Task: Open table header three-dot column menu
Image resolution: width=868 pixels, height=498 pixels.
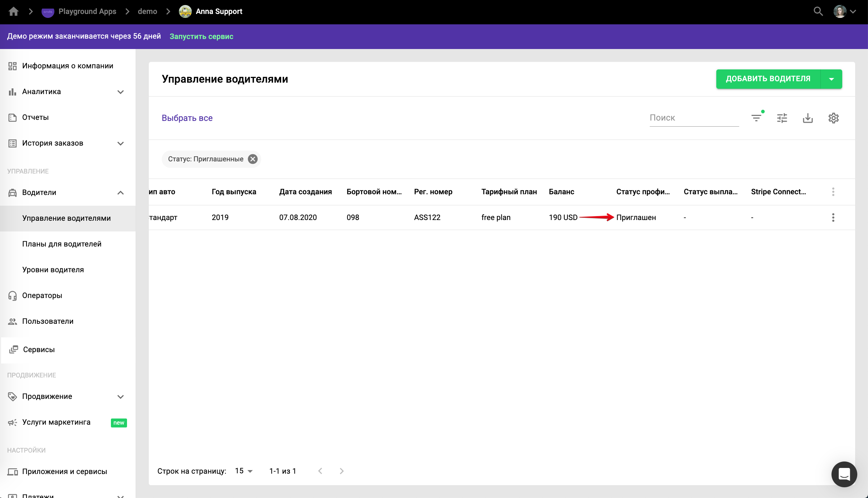Action: [x=833, y=192]
